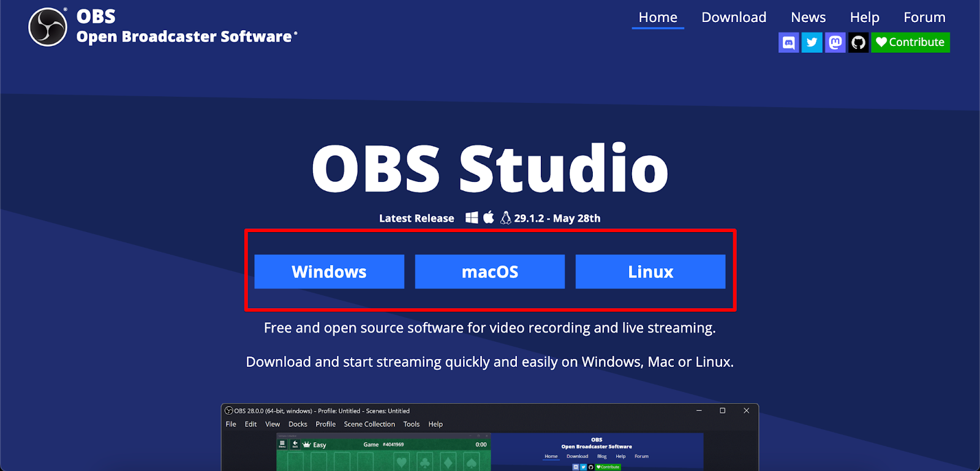Open the GitHub icon link
Viewport: 980px width, 471px height.
click(x=859, y=42)
